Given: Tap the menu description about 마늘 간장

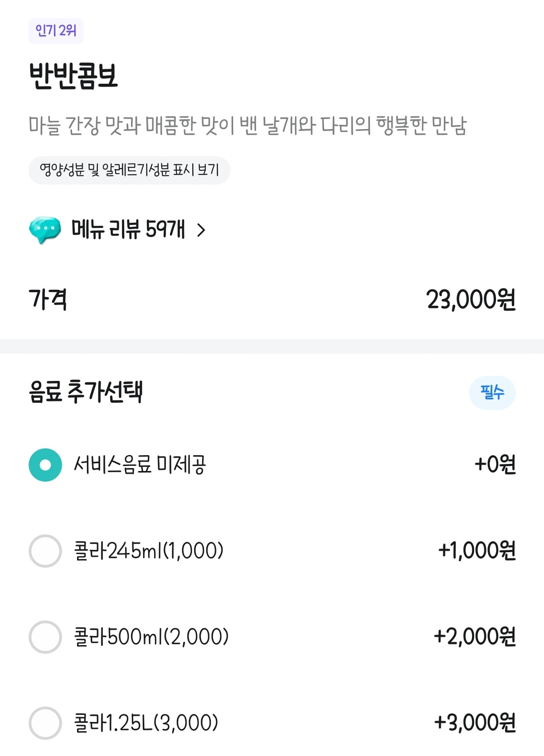Looking at the screenshot, I should coord(248,126).
